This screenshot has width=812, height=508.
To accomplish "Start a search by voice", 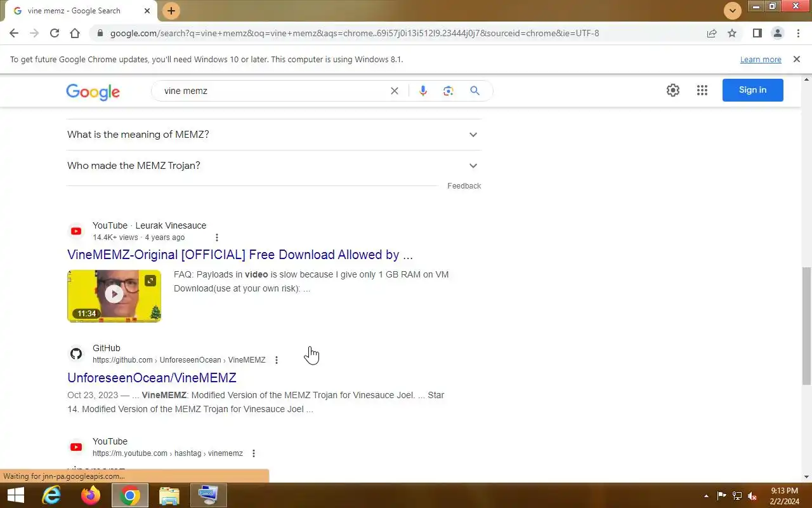I will coord(423,91).
